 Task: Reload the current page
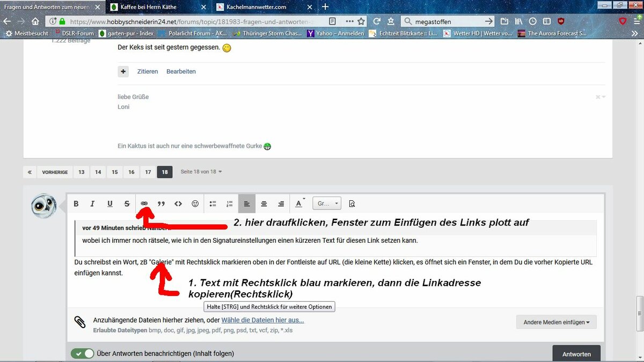[x=377, y=21]
